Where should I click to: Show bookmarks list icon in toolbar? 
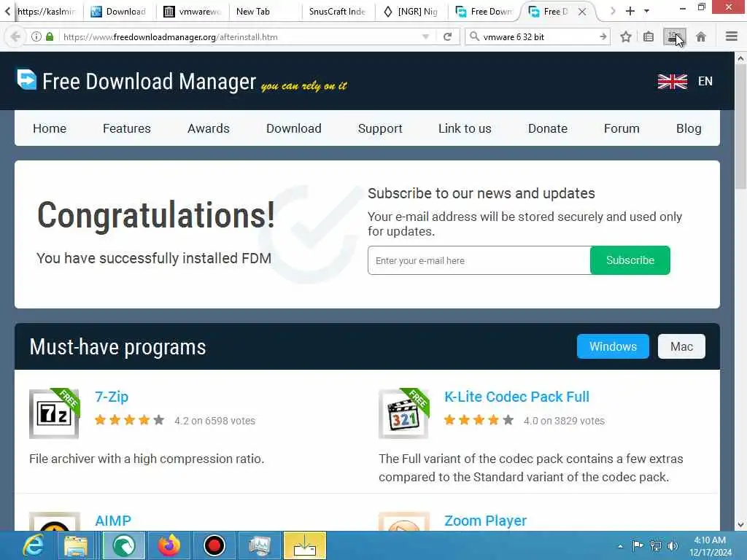click(x=649, y=36)
